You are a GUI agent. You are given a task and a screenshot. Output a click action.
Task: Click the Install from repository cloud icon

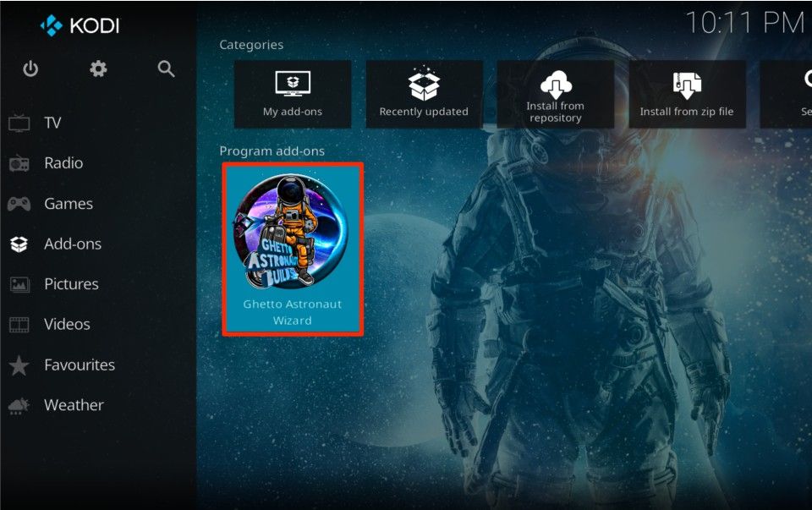[x=556, y=85]
